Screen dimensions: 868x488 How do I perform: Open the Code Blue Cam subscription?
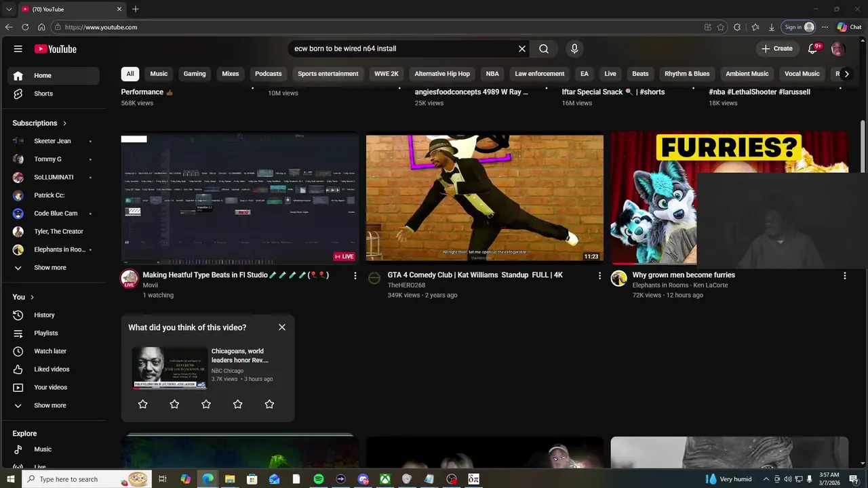tap(54, 213)
